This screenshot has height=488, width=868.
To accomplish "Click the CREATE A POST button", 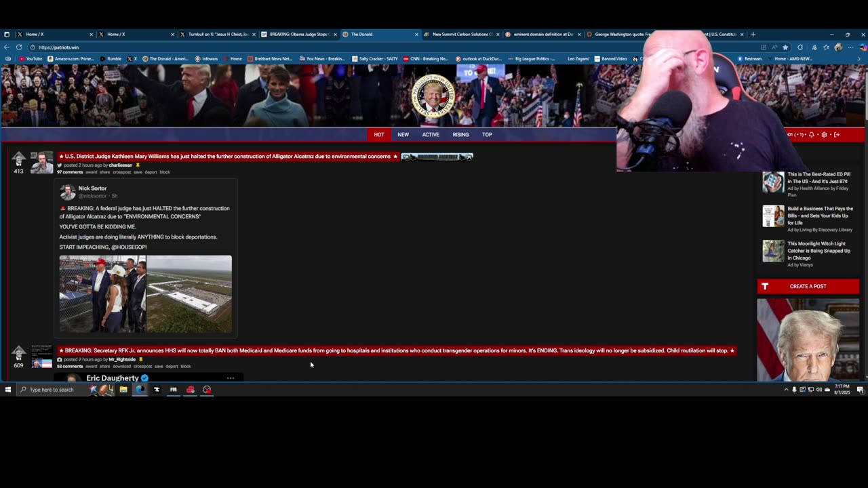I will pyautogui.click(x=808, y=287).
